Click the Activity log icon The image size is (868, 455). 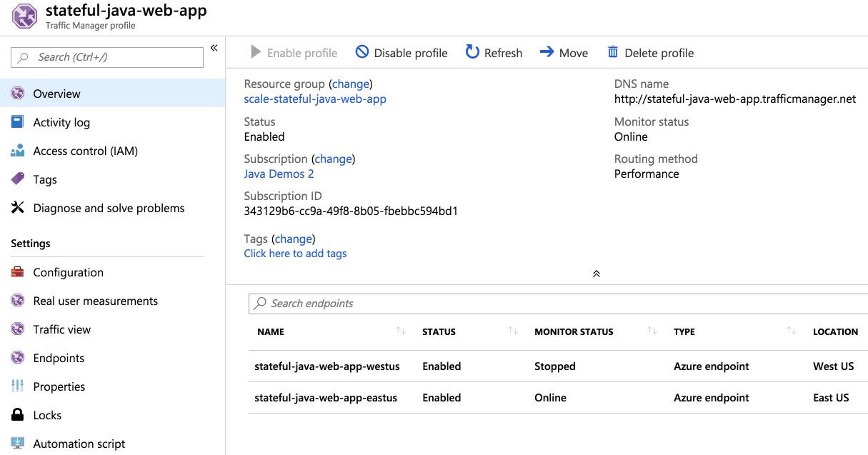tap(18, 122)
